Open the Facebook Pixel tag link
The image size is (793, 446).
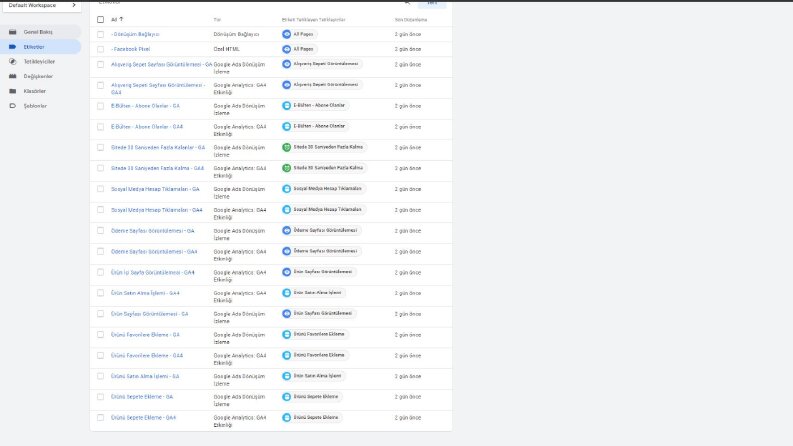(x=130, y=49)
